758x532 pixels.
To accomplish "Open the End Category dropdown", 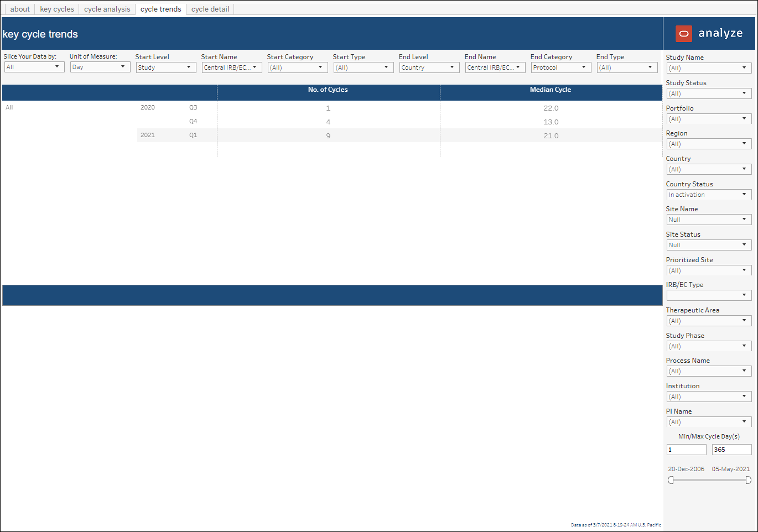I will [561, 67].
